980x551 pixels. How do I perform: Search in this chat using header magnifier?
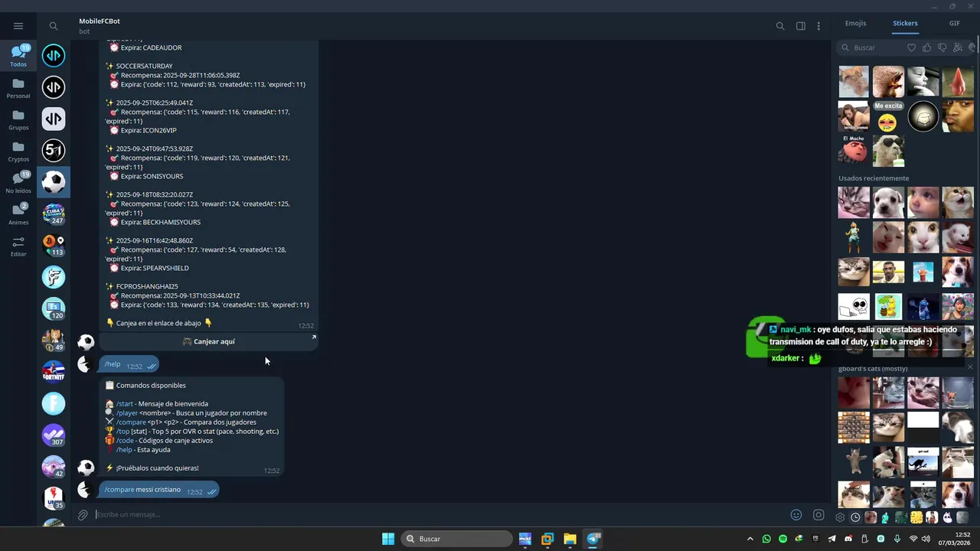(x=780, y=26)
